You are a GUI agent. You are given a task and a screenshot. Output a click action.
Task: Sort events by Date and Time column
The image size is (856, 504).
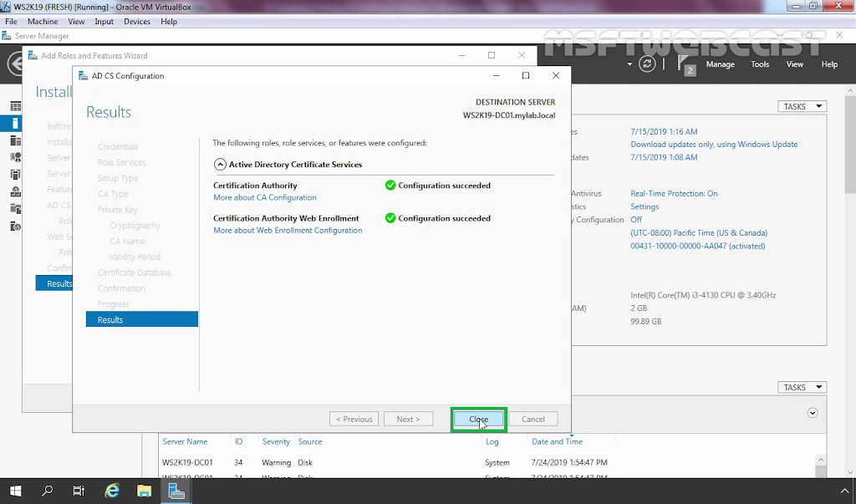557,441
